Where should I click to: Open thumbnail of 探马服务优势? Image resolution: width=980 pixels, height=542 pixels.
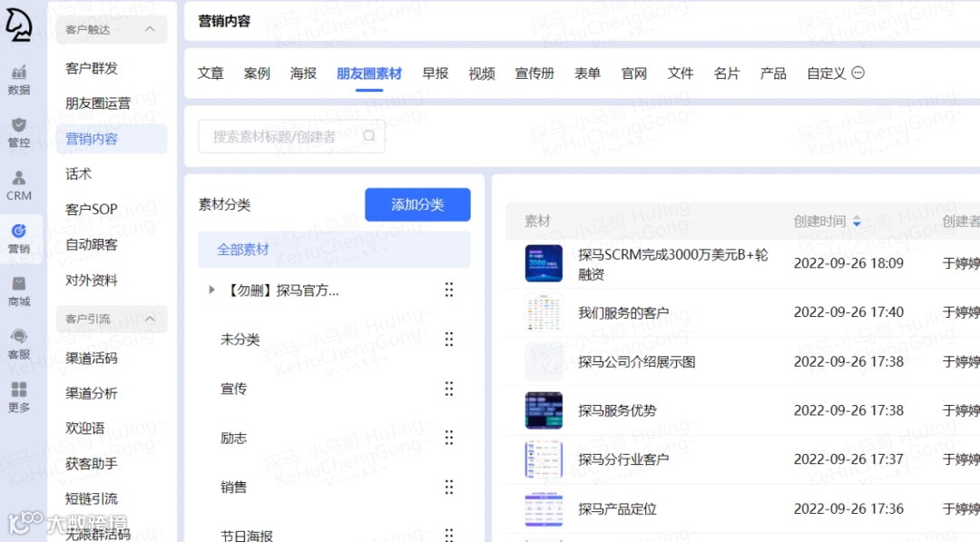pos(544,410)
